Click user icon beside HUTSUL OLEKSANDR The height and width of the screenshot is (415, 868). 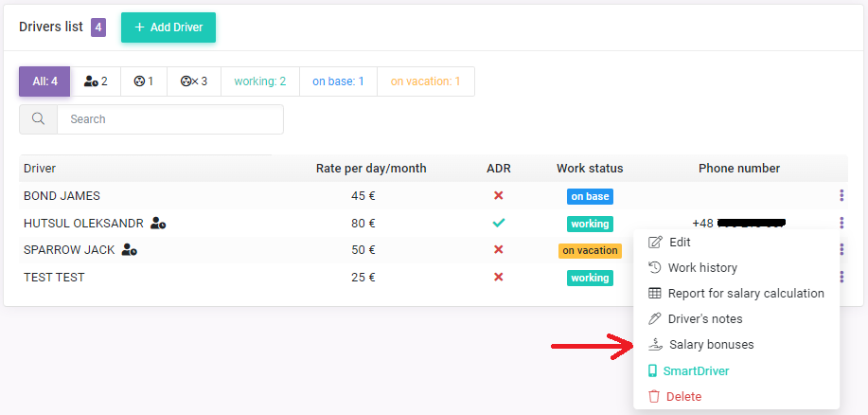tap(158, 224)
